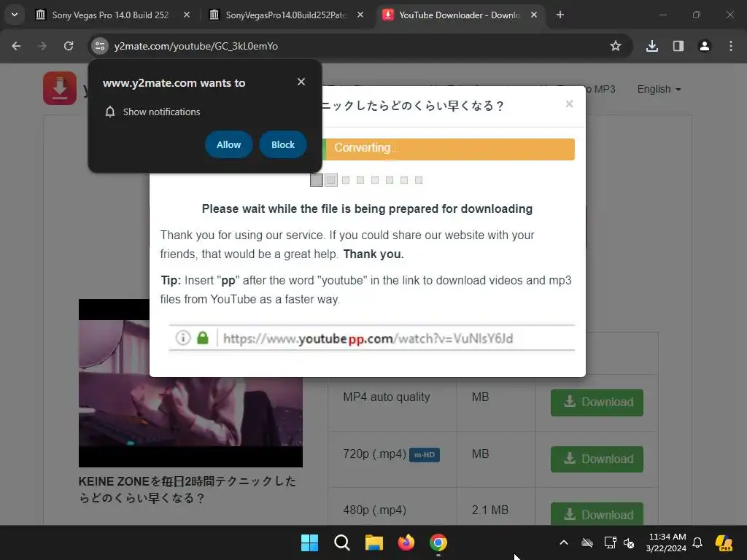Switch to SonyVegasPro14.0Build252Patch tab
Image resolution: width=747 pixels, height=560 pixels.
tap(286, 15)
